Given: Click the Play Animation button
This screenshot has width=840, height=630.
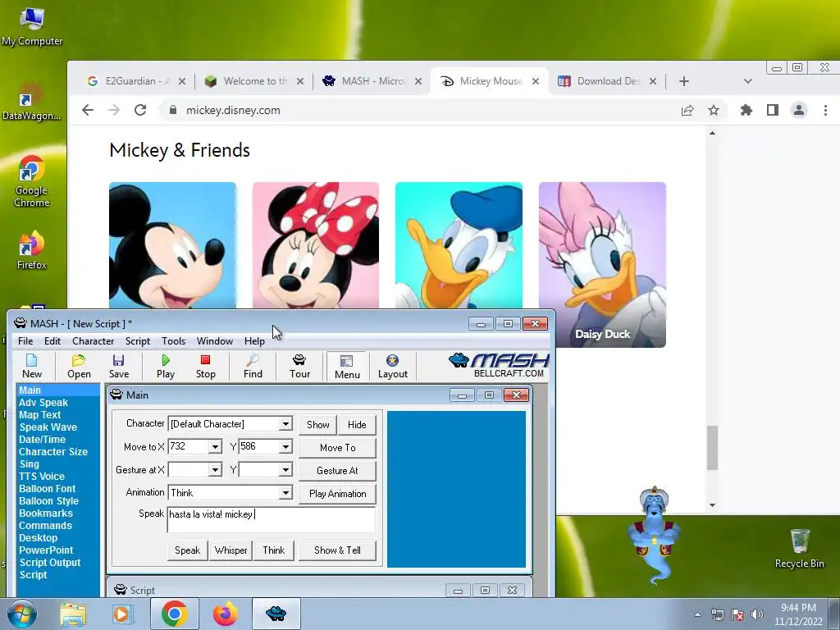Looking at the screenshot, I should coord(337,494).
